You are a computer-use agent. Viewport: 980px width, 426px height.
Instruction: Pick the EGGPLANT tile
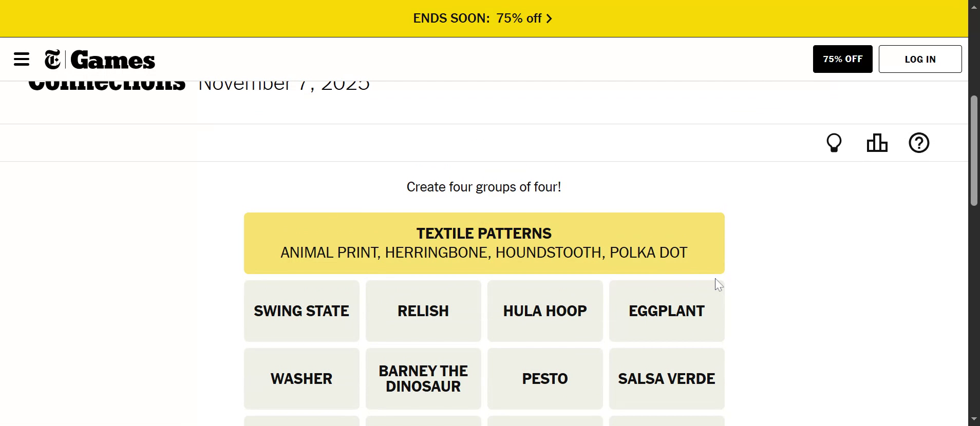(x=667, y=311)
